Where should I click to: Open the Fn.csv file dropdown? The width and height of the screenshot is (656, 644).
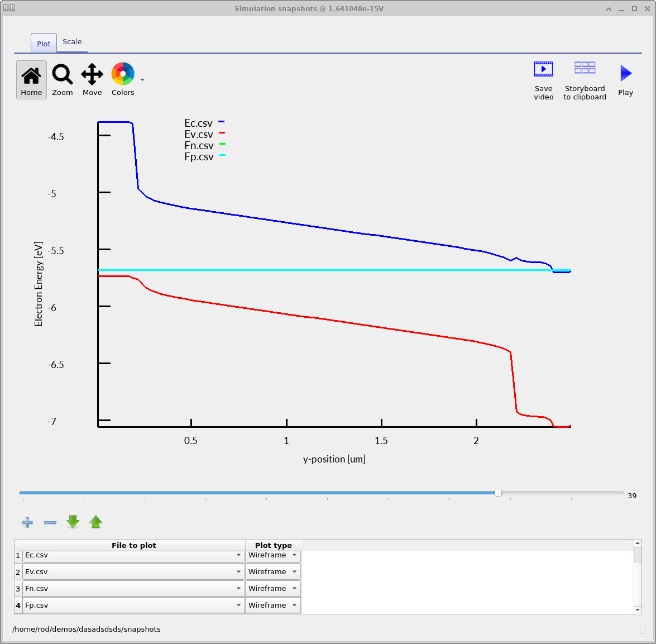[x=133, y=588]
